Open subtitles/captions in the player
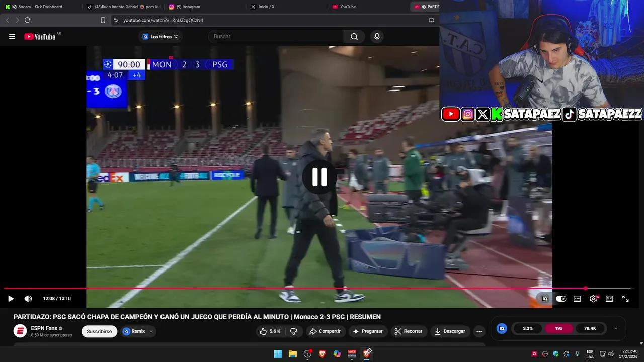The height and width of the screenshot is (362, 644). point(577,299)
